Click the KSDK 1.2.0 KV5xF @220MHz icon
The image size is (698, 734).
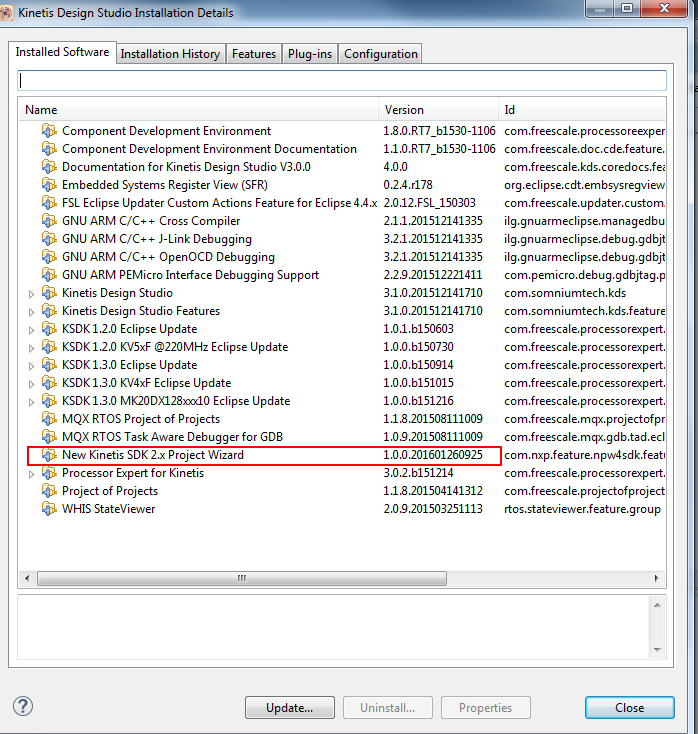49,347
